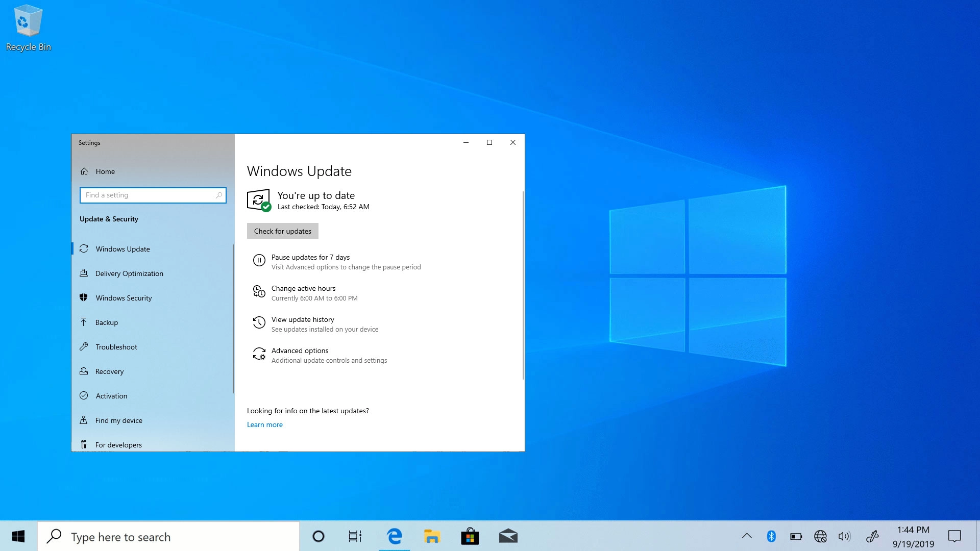Launch Microsoft Store from the taskbar
The width and height of the screenshot is (980, 551).
(470, 536)
